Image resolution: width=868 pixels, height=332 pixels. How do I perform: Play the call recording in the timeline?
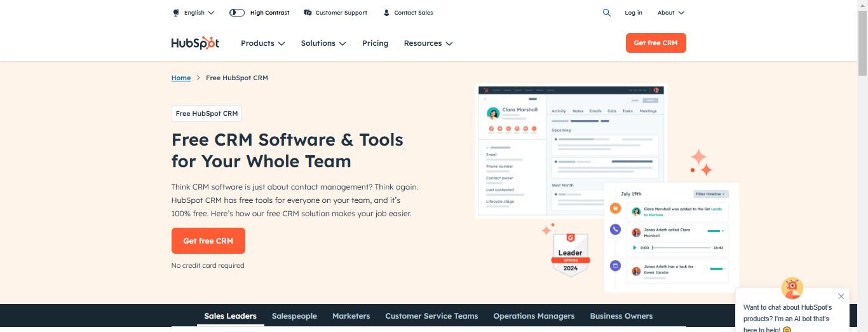click(634, 247)
